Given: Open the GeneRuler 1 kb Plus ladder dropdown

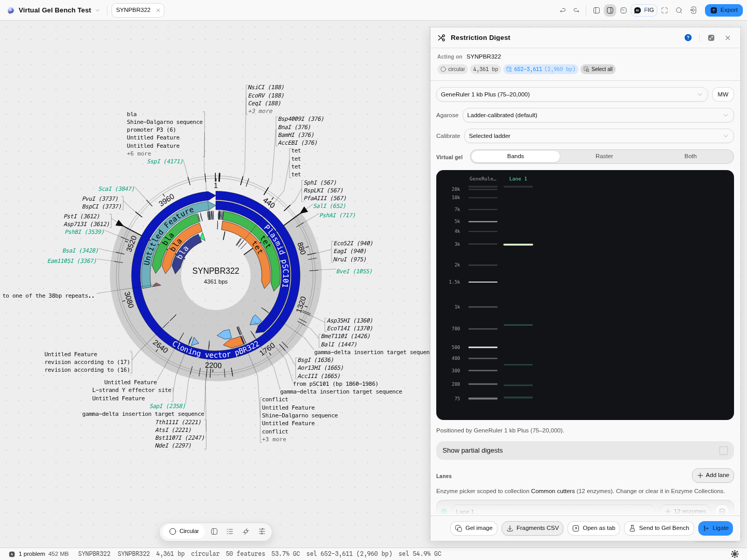Looking at the screenshot, I should pyautogui.click(x=572, y=94).
